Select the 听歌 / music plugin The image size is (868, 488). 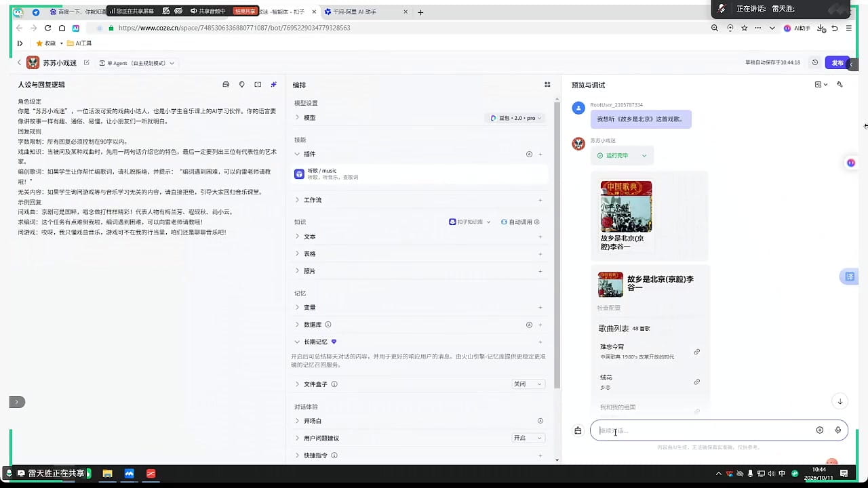coord(420,174)
